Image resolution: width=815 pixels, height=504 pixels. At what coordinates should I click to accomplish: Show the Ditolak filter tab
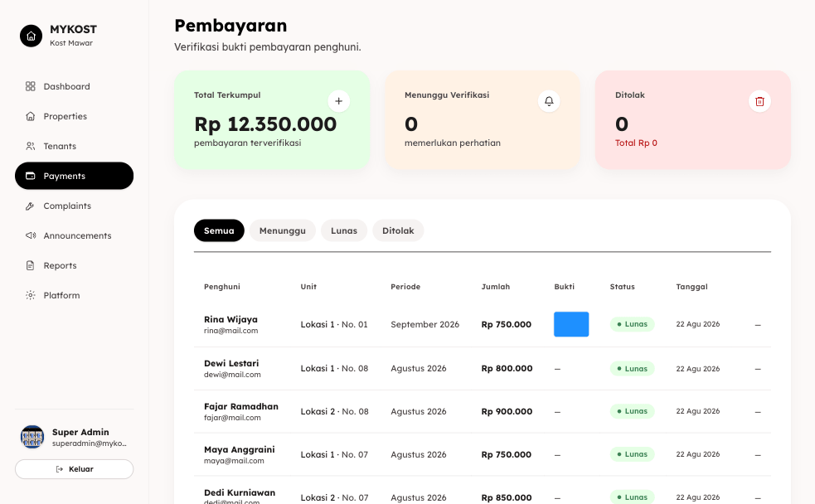[x=398, y=230]
